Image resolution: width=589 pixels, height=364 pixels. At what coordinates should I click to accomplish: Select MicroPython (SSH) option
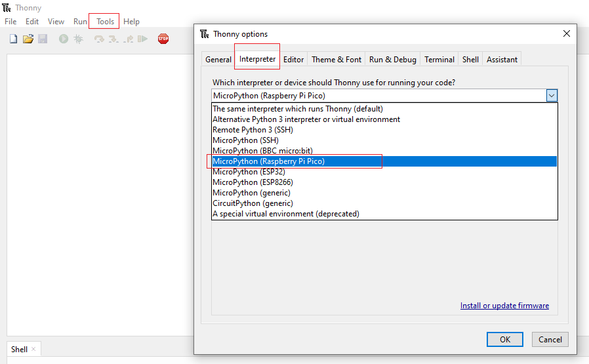pos(384,140)
